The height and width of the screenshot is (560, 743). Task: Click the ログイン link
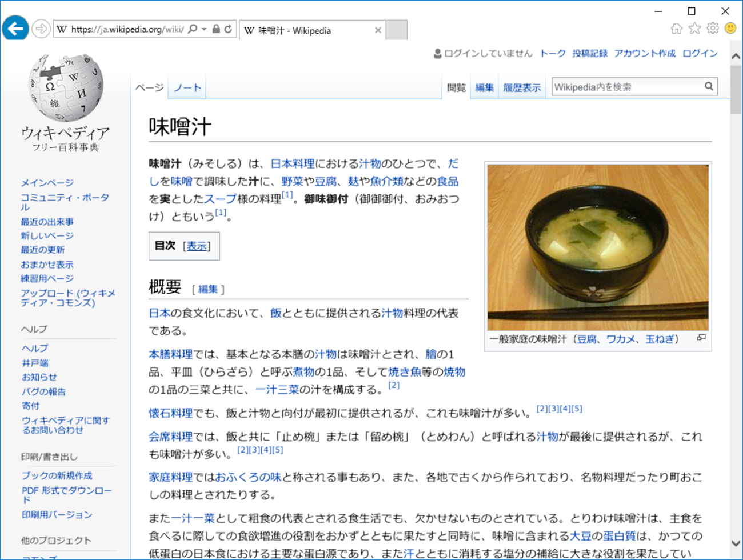[x=700, y=53]
